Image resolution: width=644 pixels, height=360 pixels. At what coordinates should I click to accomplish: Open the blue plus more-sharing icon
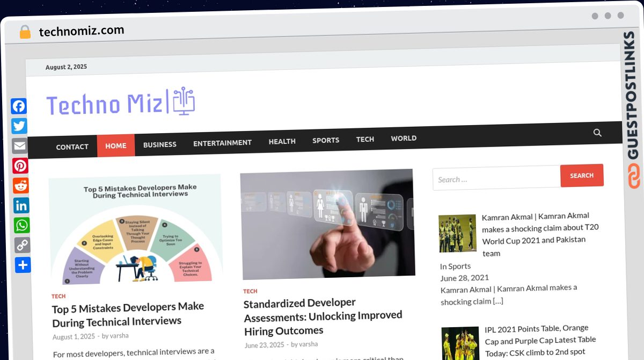(23, 265)
